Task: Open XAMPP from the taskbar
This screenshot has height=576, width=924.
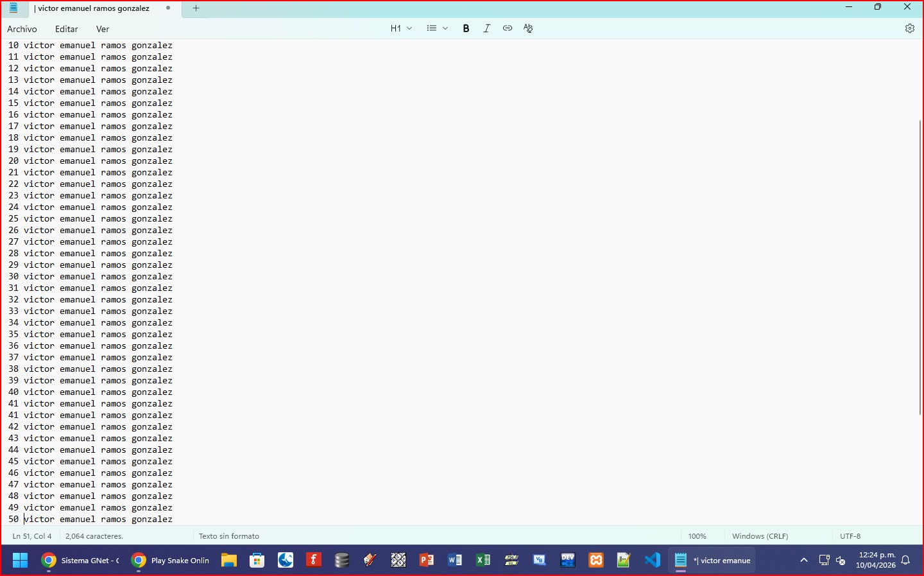Action: click(596, 561)
